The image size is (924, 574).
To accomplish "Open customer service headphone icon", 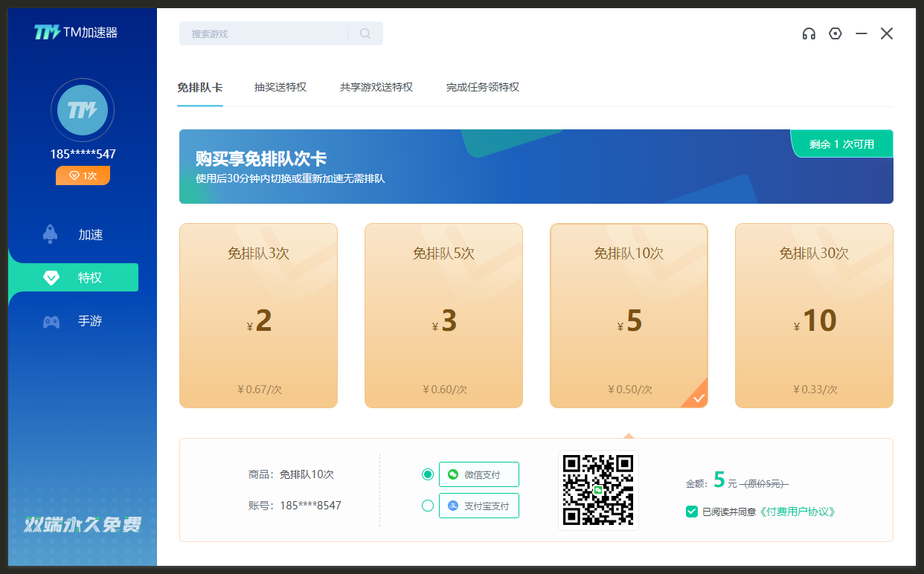I will coord(809,33).
